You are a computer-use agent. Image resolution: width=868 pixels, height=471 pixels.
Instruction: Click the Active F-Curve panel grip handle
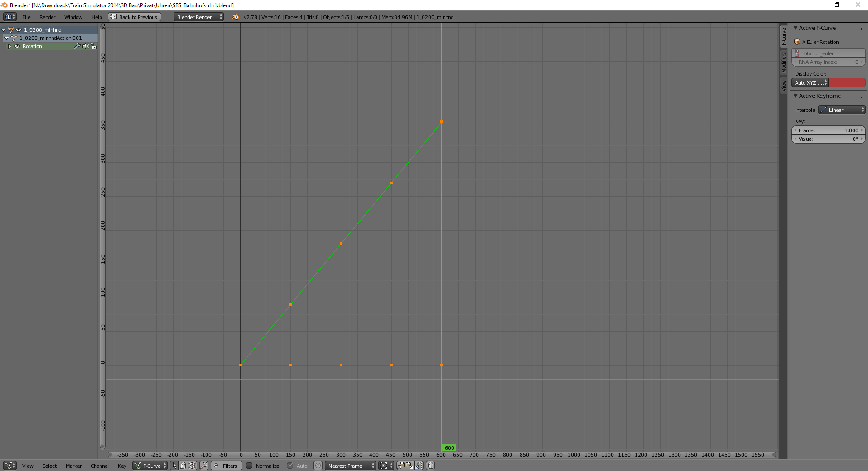(x=862, y=28)
